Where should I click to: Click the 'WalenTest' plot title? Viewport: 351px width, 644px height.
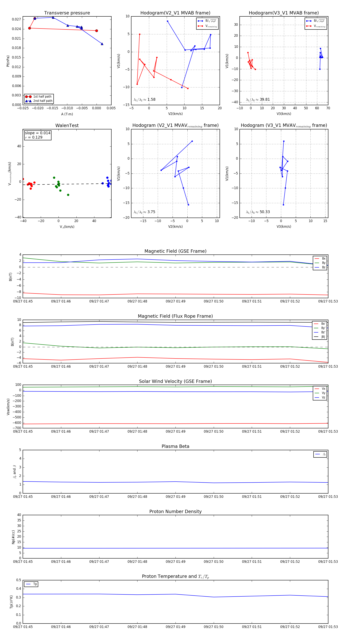click(x=67, y=125)
